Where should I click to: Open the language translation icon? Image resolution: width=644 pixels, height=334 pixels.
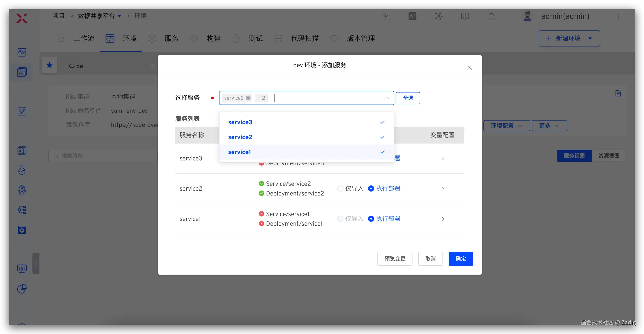click(412, 16)
